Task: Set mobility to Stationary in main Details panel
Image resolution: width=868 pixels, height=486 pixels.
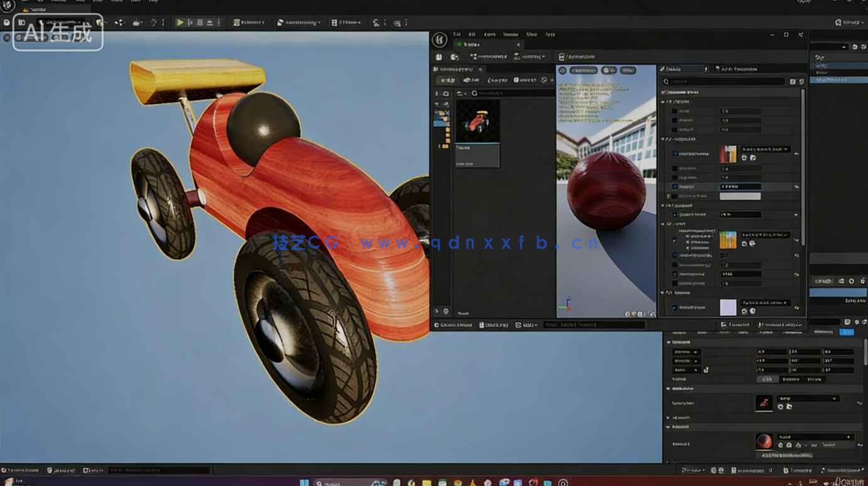Action: tap(790, 379)
